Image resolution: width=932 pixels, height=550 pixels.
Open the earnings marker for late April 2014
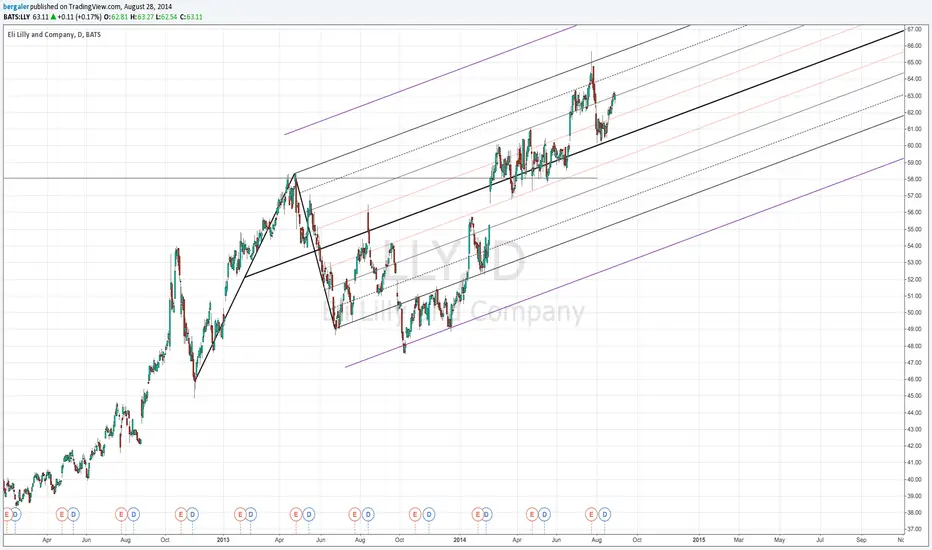pyautogui.click(x=532, y=514)
